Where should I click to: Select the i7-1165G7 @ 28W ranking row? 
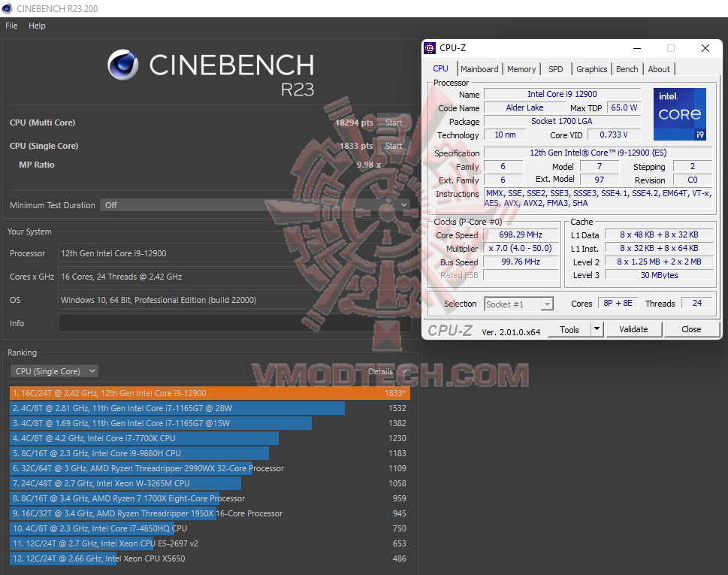210,408
